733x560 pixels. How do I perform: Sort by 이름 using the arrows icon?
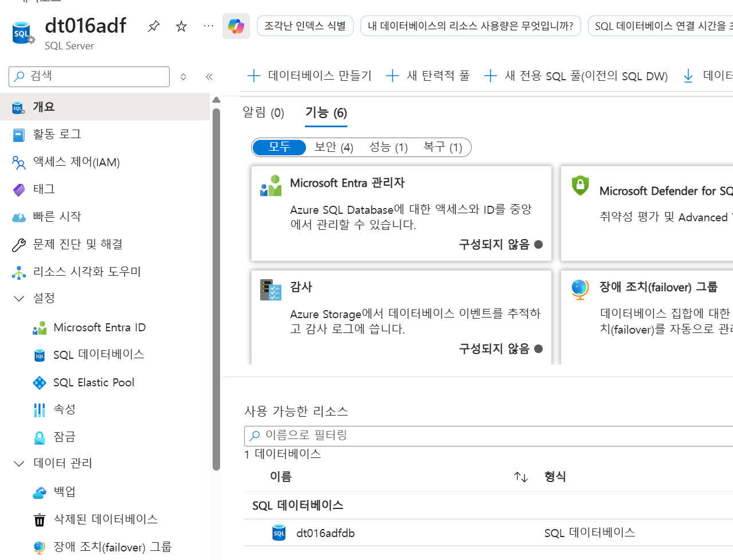(x=521, y=477)
